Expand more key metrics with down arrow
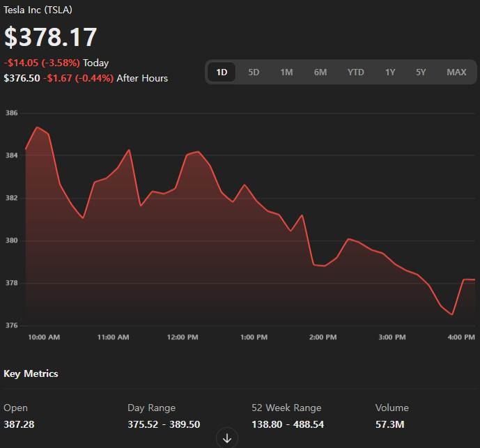This screenshot has width=480, height=448. click(x=227, y=438)
